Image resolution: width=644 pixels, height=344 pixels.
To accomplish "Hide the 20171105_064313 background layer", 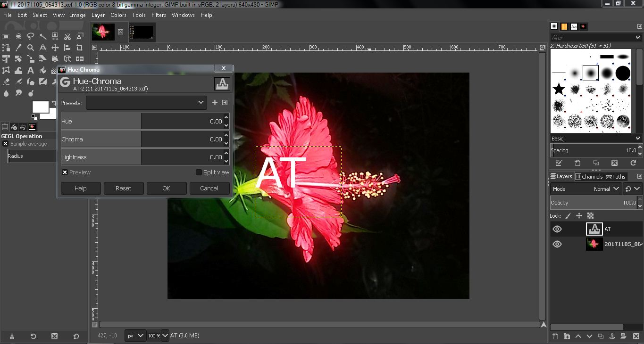I will click(x=557, y=244).
